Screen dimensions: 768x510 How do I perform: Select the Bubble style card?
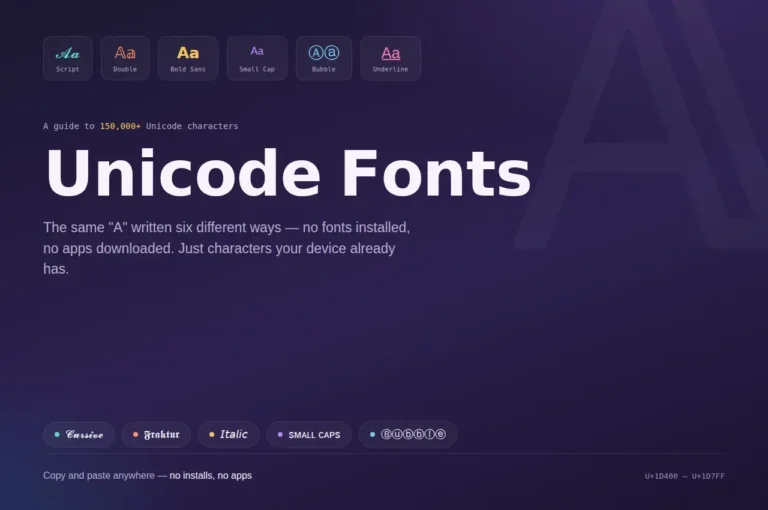click(x=324, y=58)
